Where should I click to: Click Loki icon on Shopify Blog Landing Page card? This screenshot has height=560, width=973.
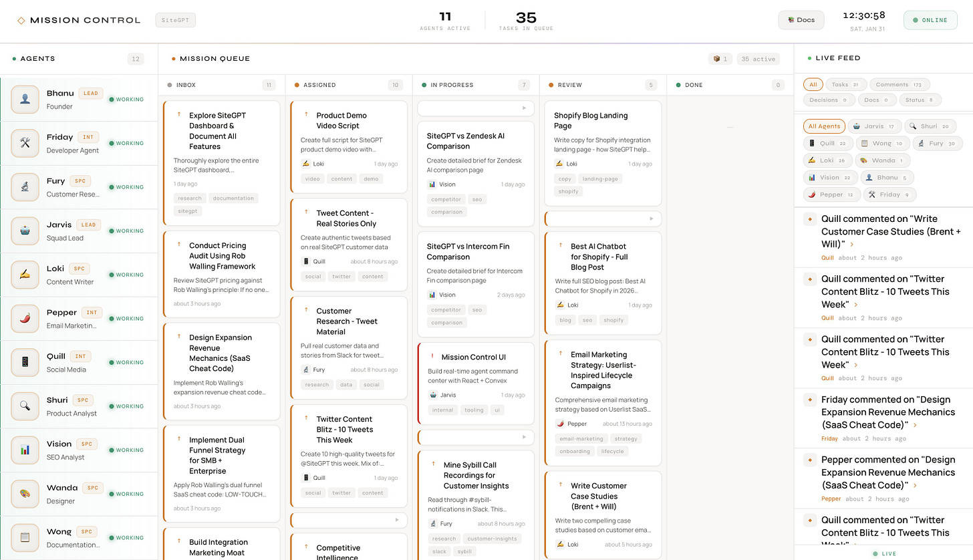click(559, 164)
